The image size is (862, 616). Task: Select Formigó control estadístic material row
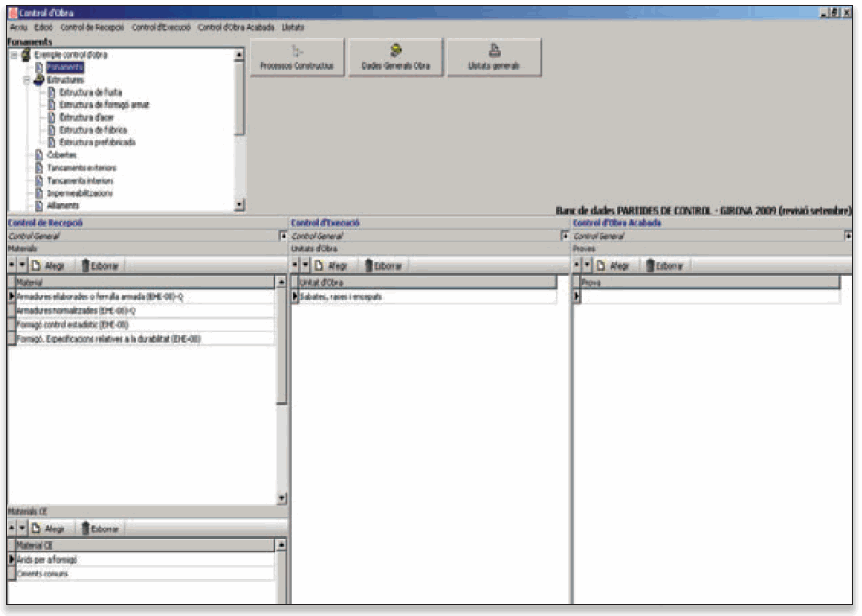[72, 324]
